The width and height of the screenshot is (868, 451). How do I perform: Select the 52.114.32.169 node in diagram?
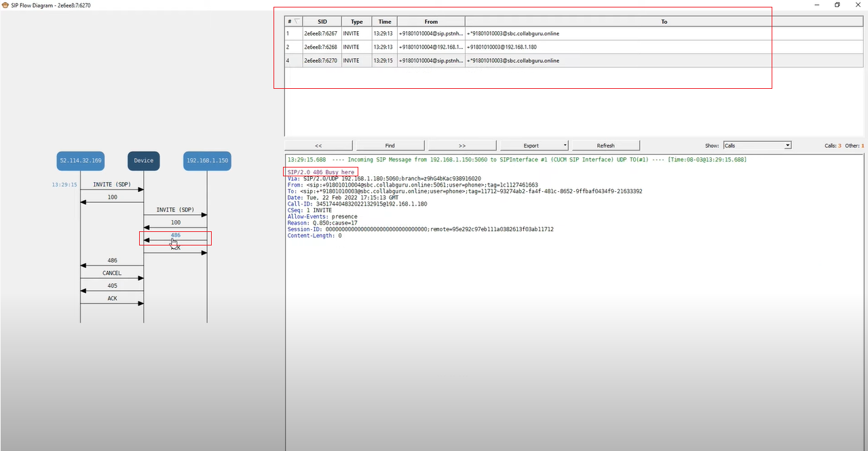(80, 161)
